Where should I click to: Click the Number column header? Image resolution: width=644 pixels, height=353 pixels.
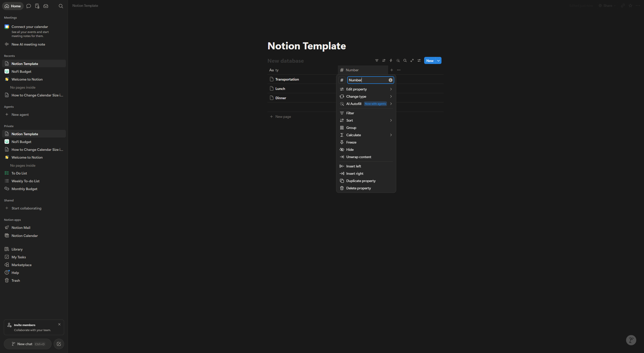point(363,70)
